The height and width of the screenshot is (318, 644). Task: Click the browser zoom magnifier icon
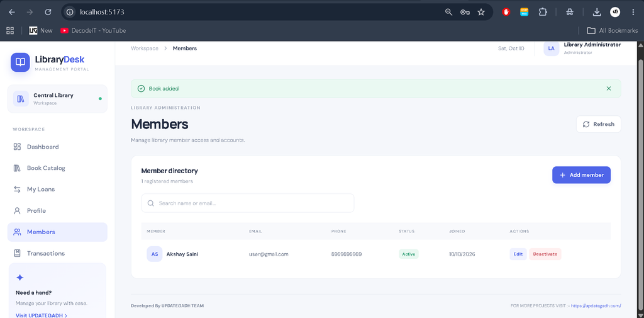point(448,13)
